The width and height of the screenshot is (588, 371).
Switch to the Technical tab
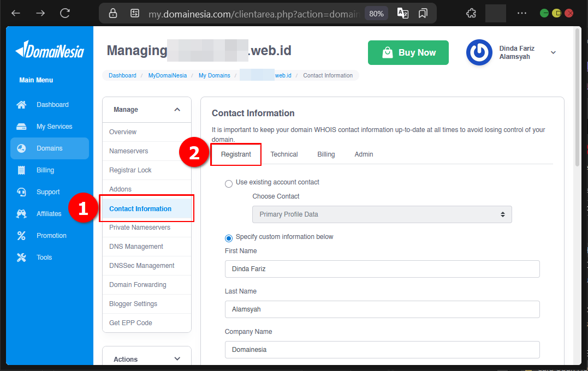(x=284, y=154)
